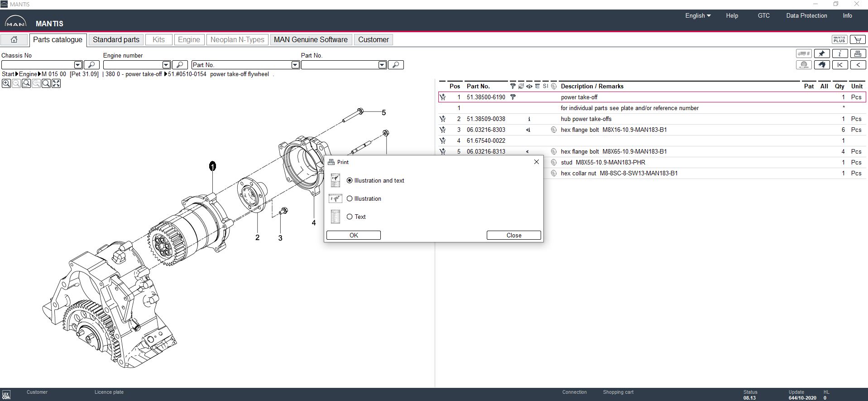Expand the Chassis No dropdown
This screenshot has width=868, height=401.
(x=78, y=65)
